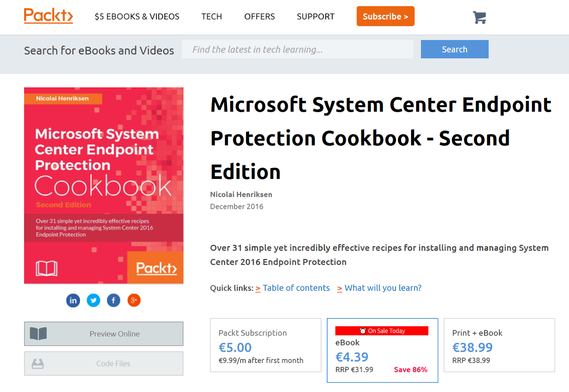The height and width of the screenshot is (392, 569).
Task: Click the Packt logo
Action: coord(48,16)
